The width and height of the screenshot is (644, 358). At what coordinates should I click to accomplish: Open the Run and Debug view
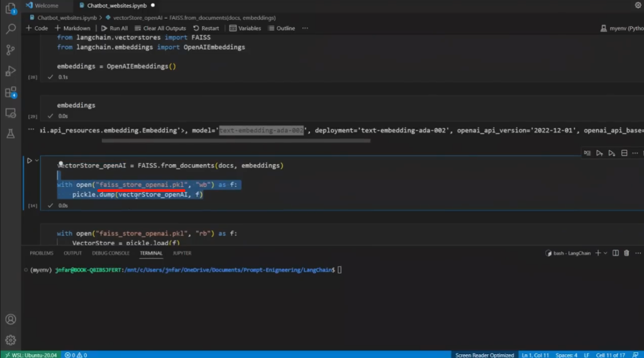point(10,70)
